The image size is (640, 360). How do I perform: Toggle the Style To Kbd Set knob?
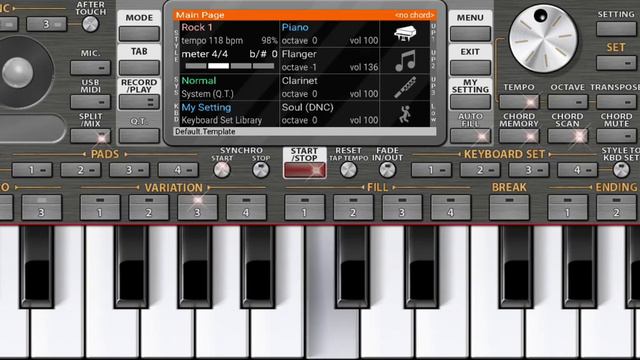pos(621,170)
